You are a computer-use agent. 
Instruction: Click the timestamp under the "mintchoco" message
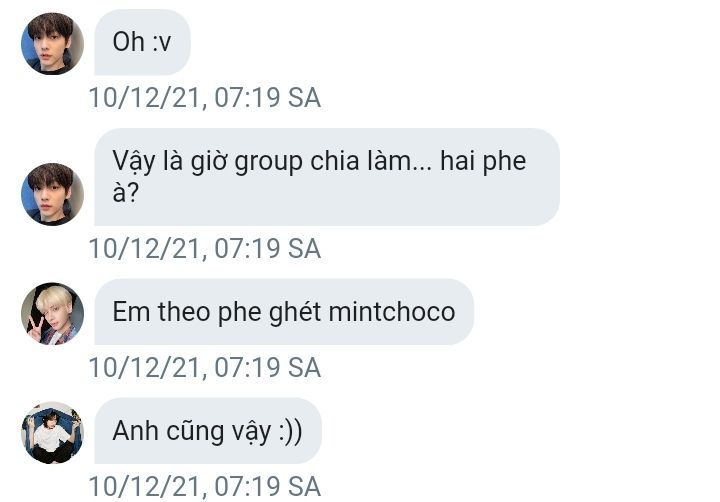(205, 367)
